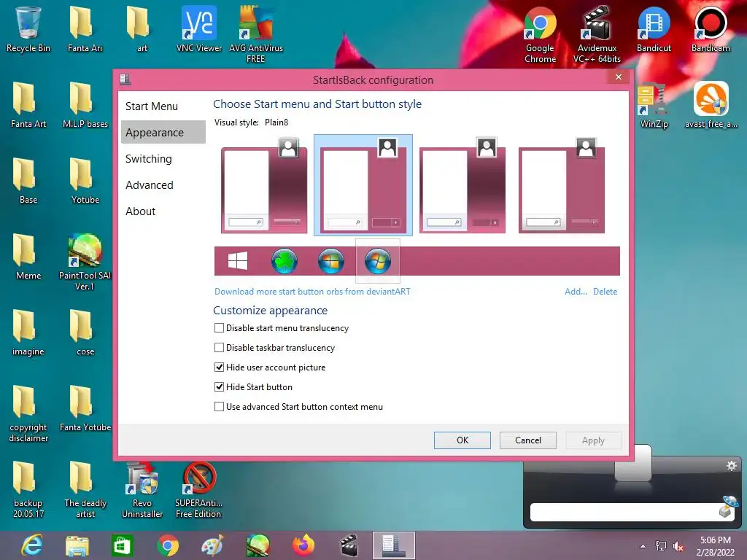Open Internet Explorer from the taskbar

[x=32, y=545]
